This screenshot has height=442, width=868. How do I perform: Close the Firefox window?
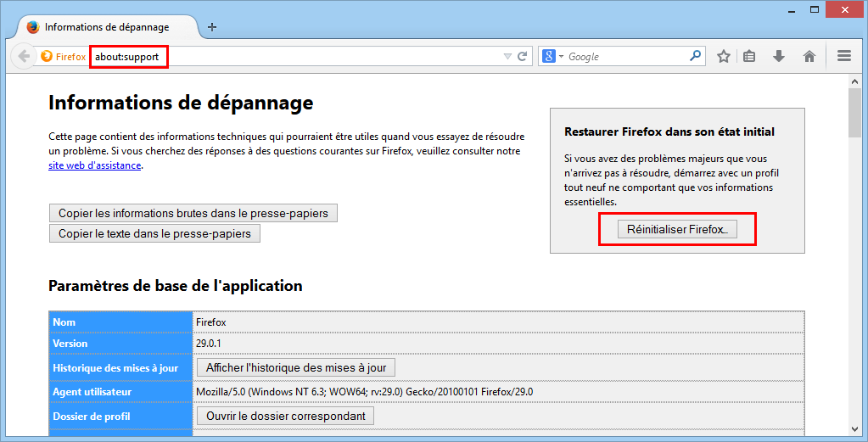[845, 8]
